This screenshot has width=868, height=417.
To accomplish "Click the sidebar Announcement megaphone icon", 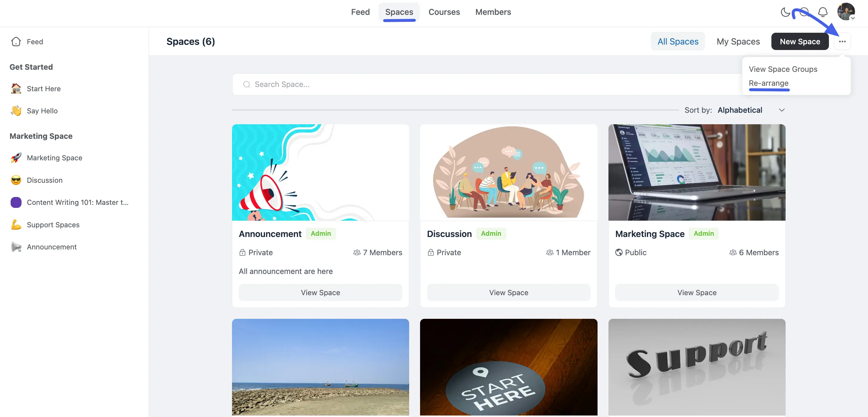I will 16,247.
